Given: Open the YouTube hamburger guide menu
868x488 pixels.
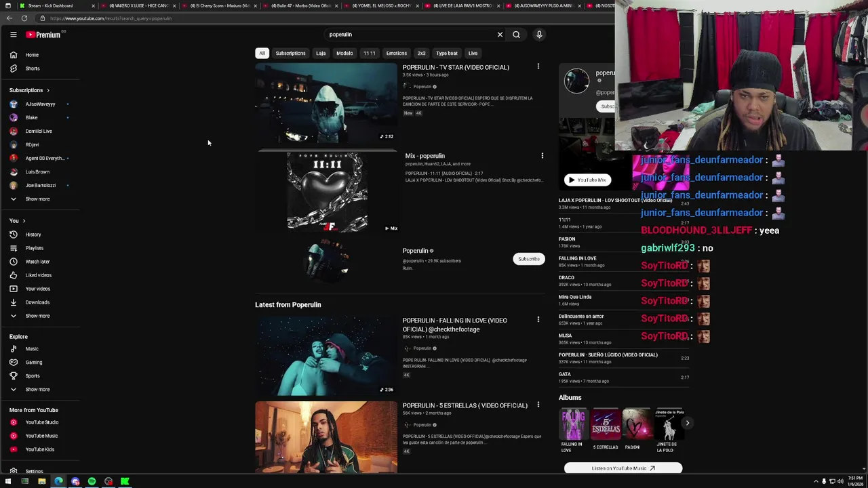Looking at the screenshot, I should pyautogui.click(x=13, y=35).
